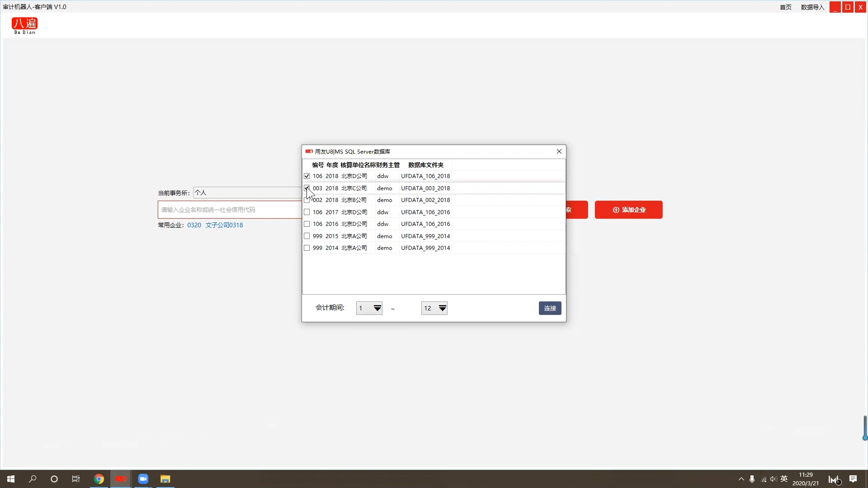Check the 999 2014 北京A公司 checkbox
Viewport: 868px width, 488px height.
(307, 248)
